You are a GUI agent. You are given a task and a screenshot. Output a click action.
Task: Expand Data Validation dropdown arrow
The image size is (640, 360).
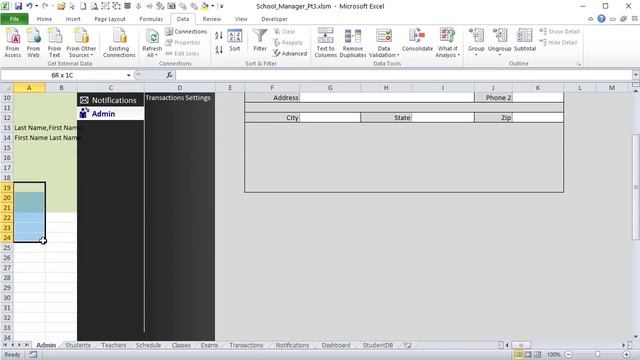point(398,55)
